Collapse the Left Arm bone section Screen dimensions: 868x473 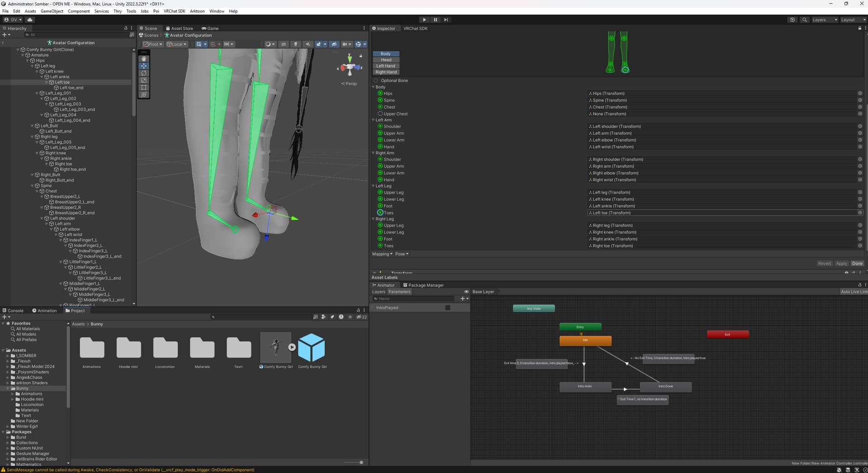pos(373,120)
